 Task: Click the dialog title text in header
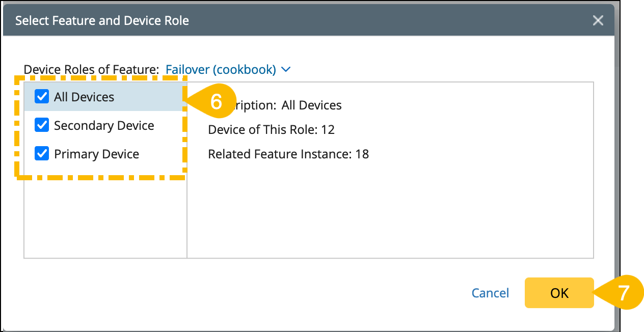(x=102, y=20)
